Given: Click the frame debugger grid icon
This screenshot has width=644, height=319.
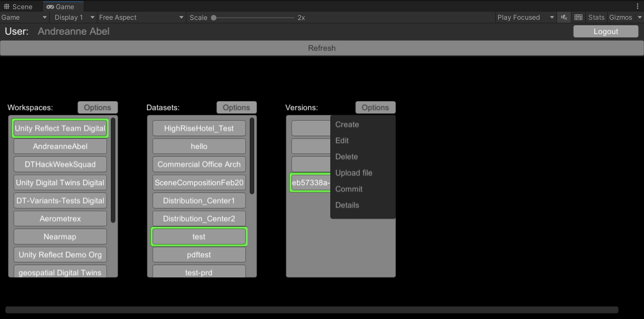Looking at the screenshot, I should pos(578,17).
